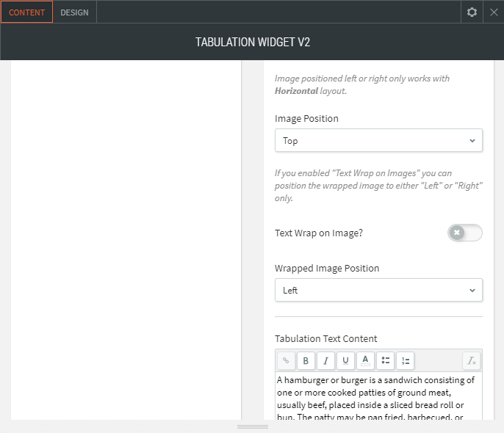Insert a bulleted list
Image resolution: width=504 pixels, height=433 pixels.
pos(385,360)
